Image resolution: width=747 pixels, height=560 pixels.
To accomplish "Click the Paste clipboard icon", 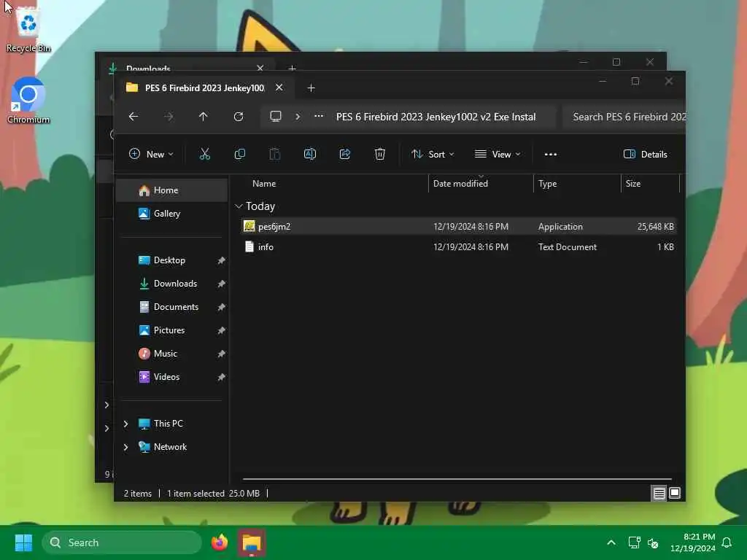I will pyautogui.click(x=275, y=155).
